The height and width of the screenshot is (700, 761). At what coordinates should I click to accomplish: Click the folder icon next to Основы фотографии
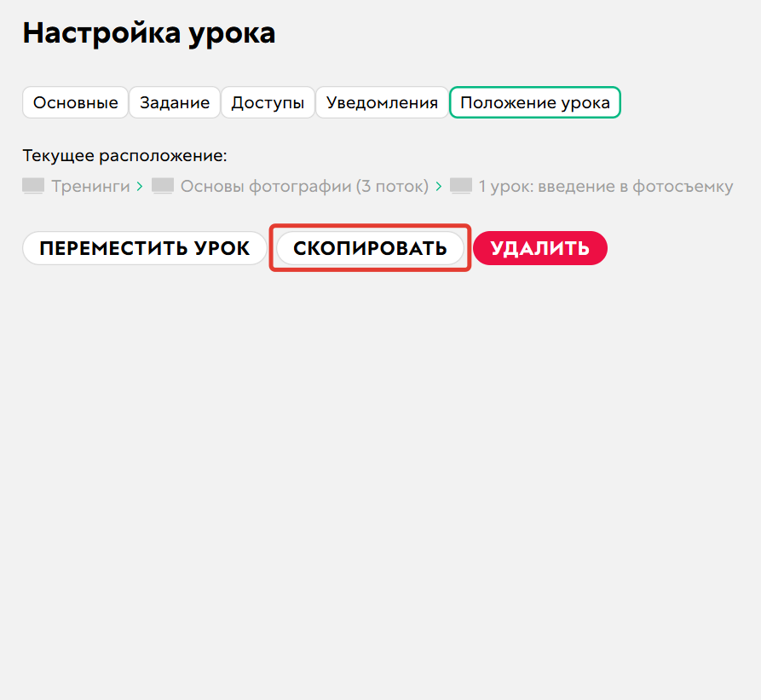coord(162,186)
